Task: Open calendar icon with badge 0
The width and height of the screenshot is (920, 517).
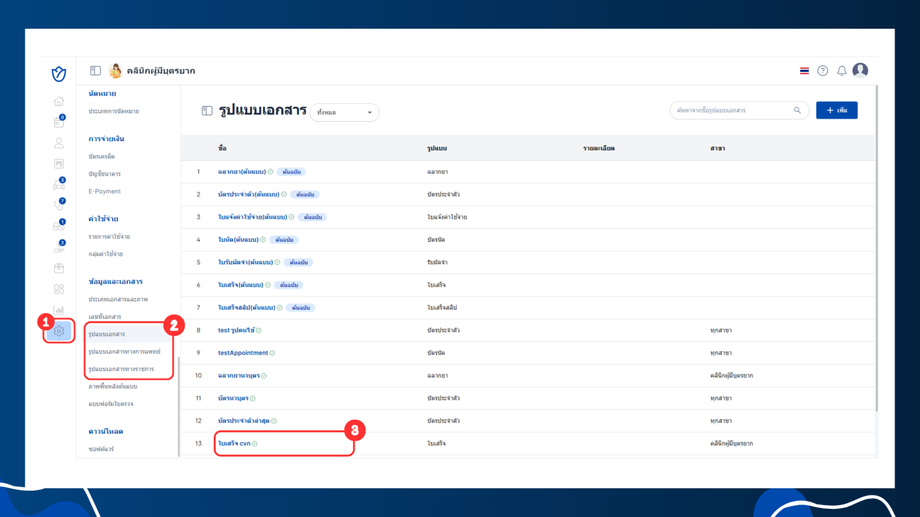Action: (x=59, y=121)
